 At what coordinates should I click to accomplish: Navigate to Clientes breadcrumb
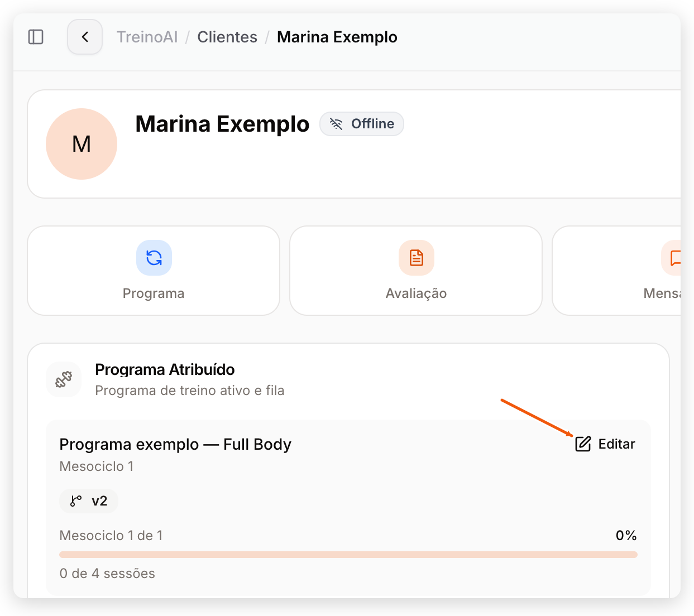(227, 37)
